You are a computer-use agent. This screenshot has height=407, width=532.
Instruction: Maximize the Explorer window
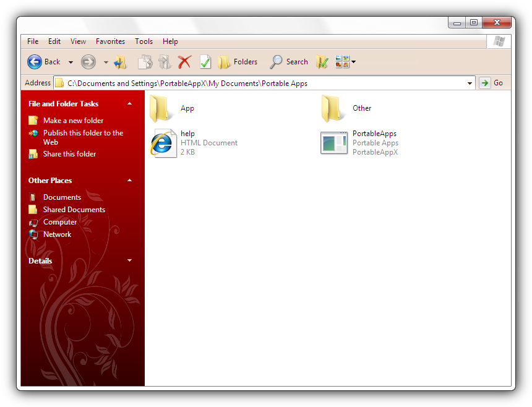tap(474, 22)
